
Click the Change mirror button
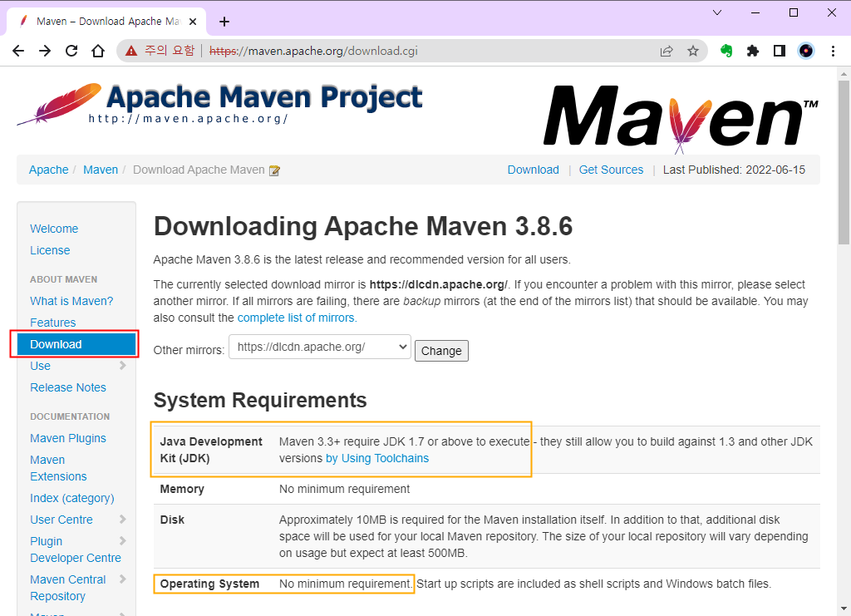pos(441,351)
